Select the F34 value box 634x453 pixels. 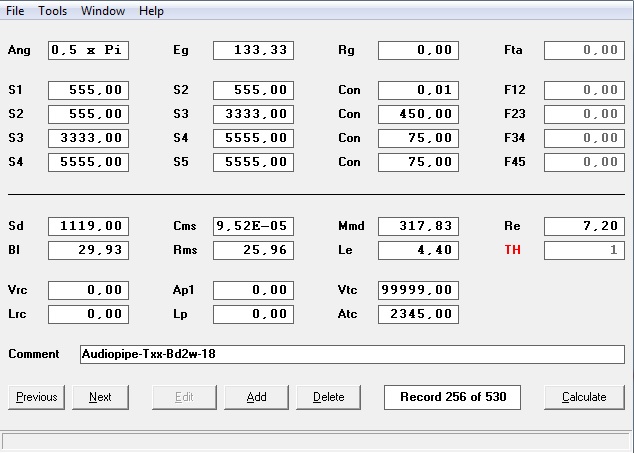tap(584, 138)
